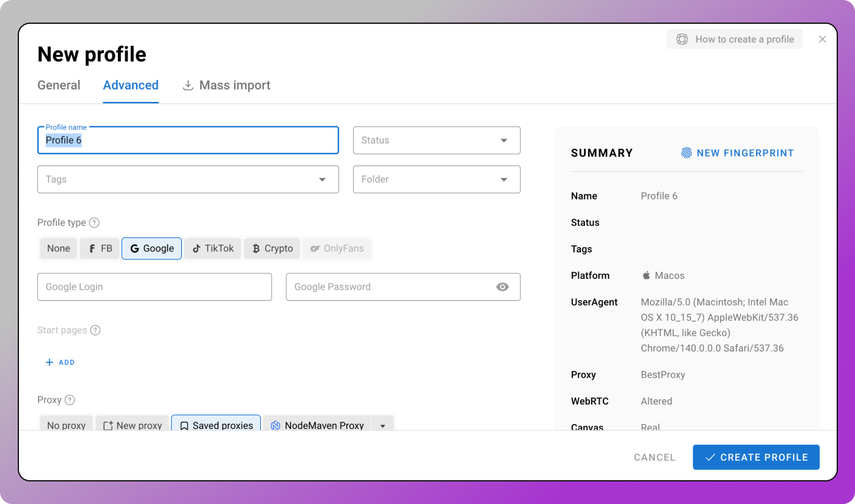
Task: Close the New profile dialog
Action: tap(822, 39)
